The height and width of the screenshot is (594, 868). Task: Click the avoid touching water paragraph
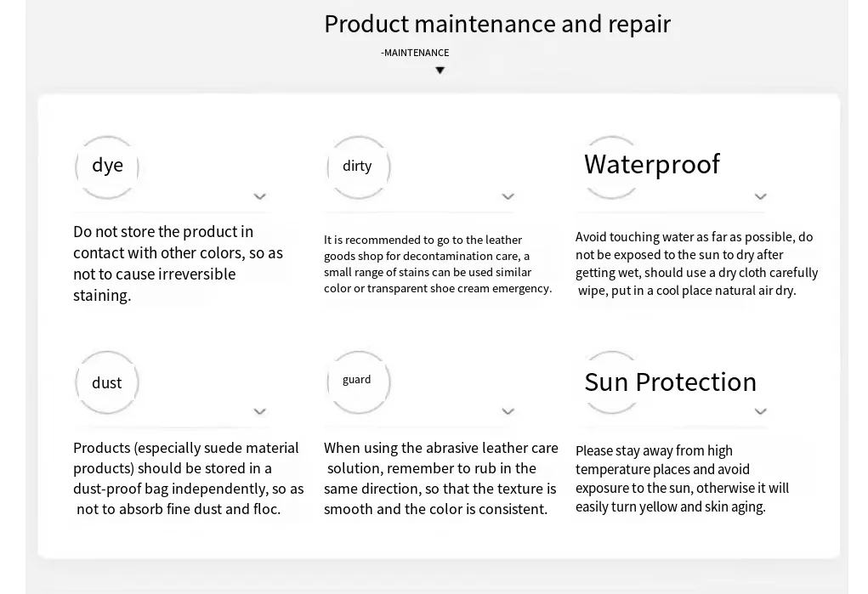tap(696, 263)
